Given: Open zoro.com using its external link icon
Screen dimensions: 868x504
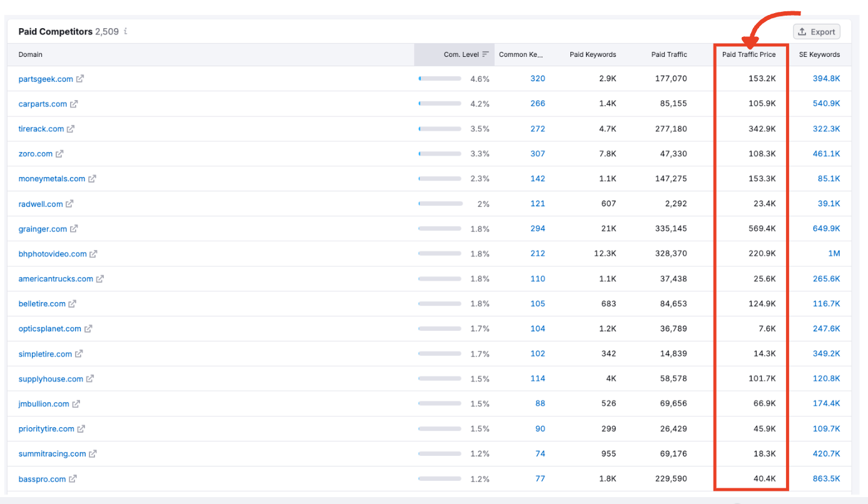Looking at the screenshot, I should pos(59,154).
